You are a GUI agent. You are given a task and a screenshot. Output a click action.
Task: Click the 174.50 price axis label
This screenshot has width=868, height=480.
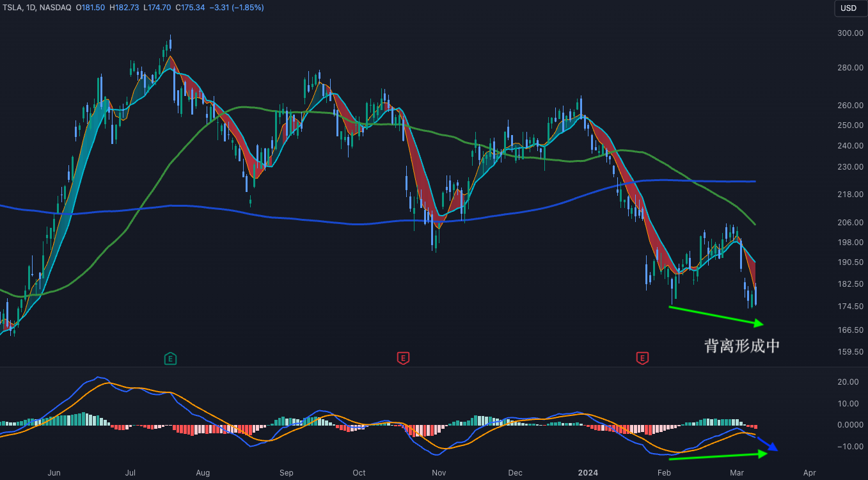click(851, 307)
